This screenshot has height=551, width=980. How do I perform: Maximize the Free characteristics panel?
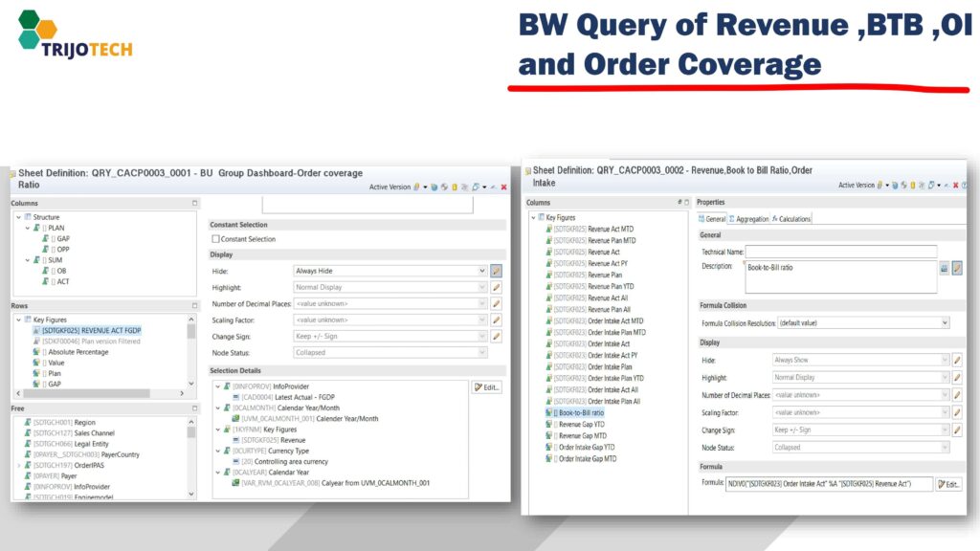194,408
